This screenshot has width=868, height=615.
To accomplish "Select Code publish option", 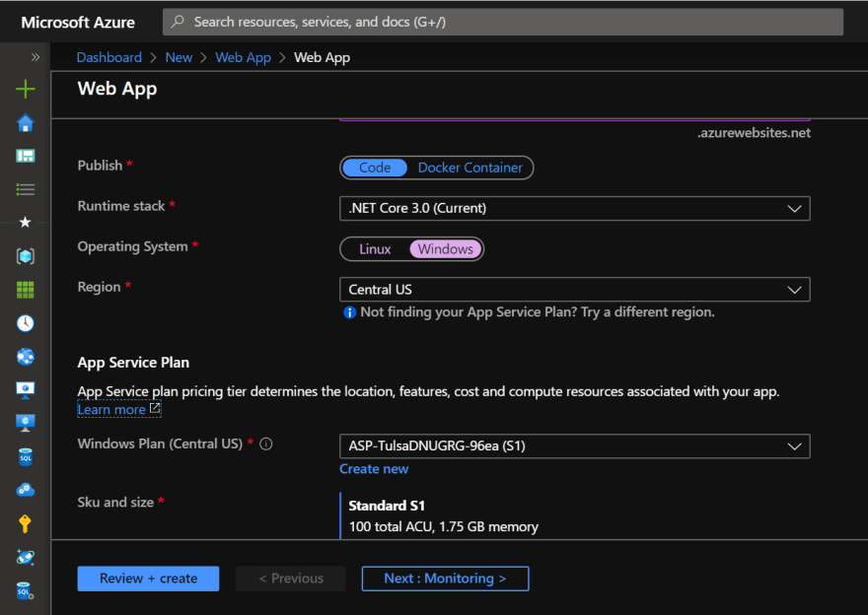I will pos(375,168).
